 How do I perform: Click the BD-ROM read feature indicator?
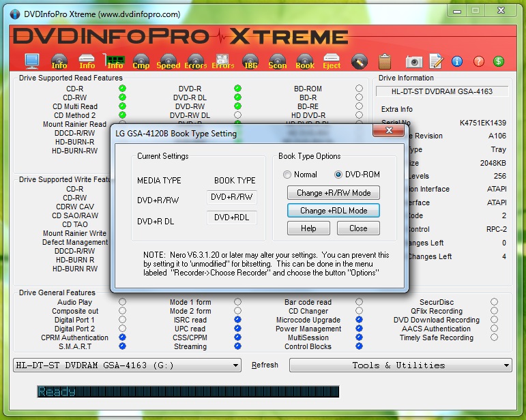coord(359,88)
